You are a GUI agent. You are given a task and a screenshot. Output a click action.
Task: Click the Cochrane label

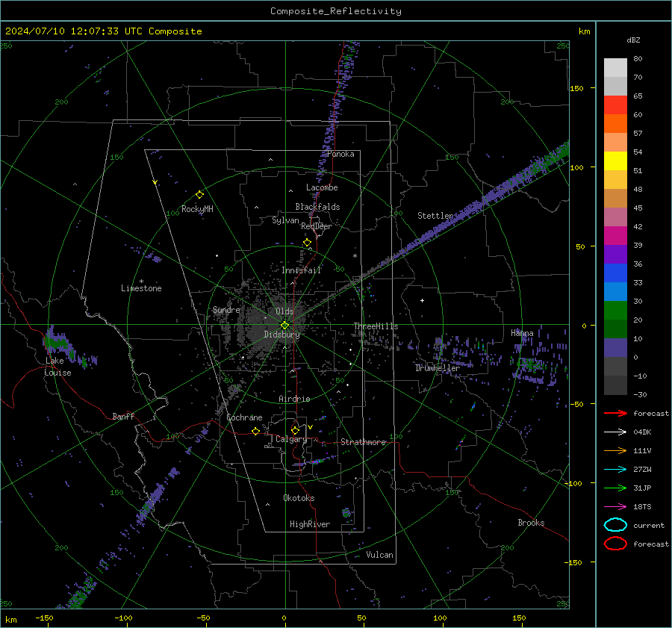tap(244, 417)
